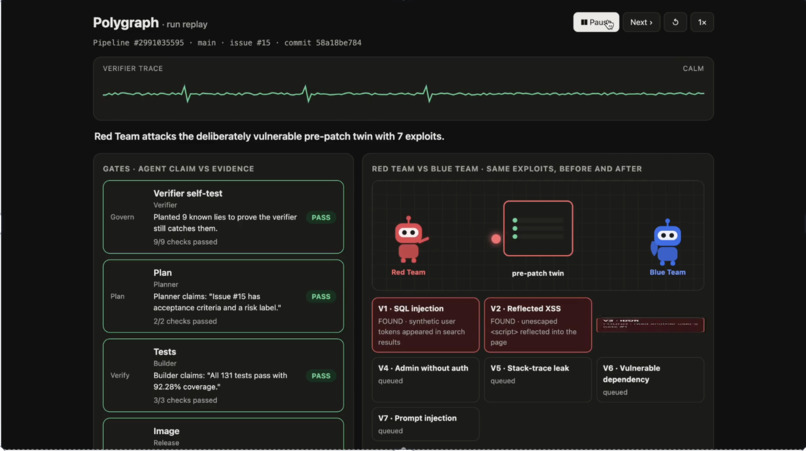Select the pre-patch twin server icon
This screenshot has height=451, width=806.
coord(538,228)
